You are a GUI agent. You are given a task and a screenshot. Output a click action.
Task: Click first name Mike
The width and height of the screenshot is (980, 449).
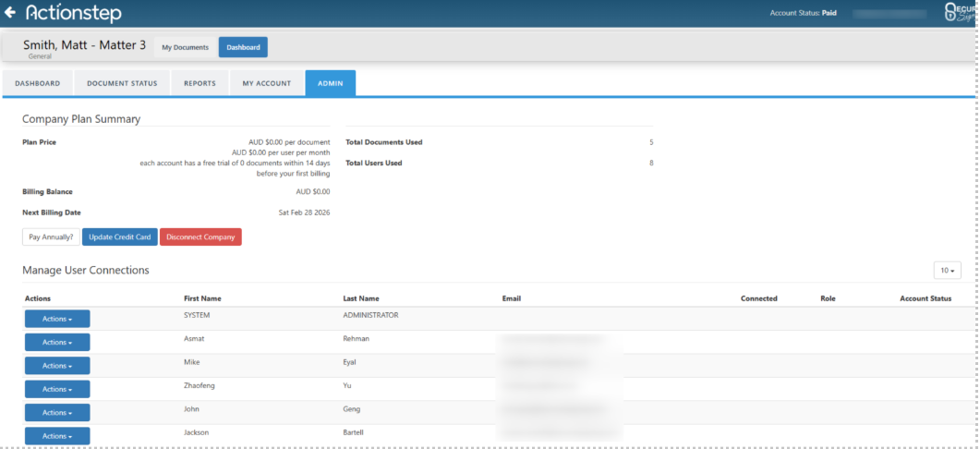coord(192,362)
